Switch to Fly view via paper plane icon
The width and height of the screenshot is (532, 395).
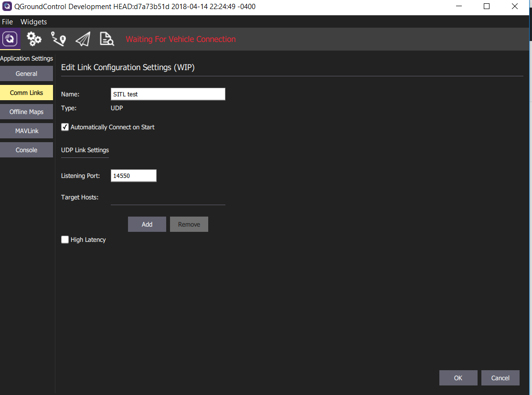click(82, 39)
